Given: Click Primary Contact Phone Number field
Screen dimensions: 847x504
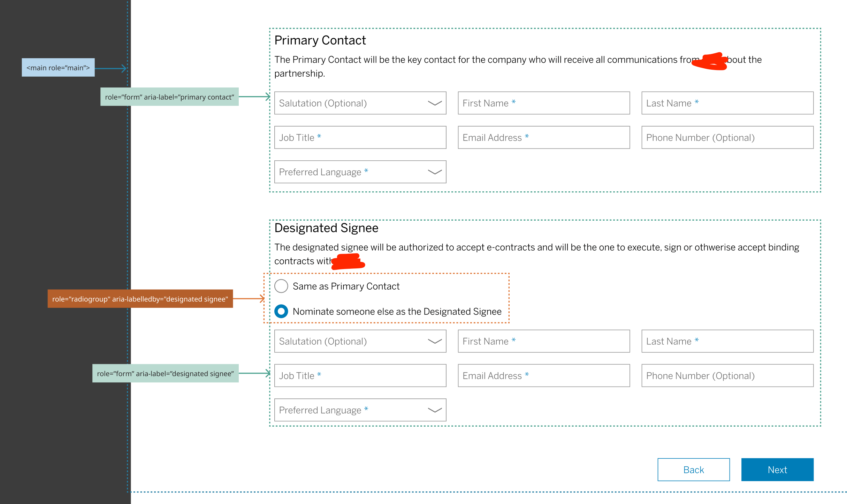Looking at the screenshot, I should [x=727, y=137].
